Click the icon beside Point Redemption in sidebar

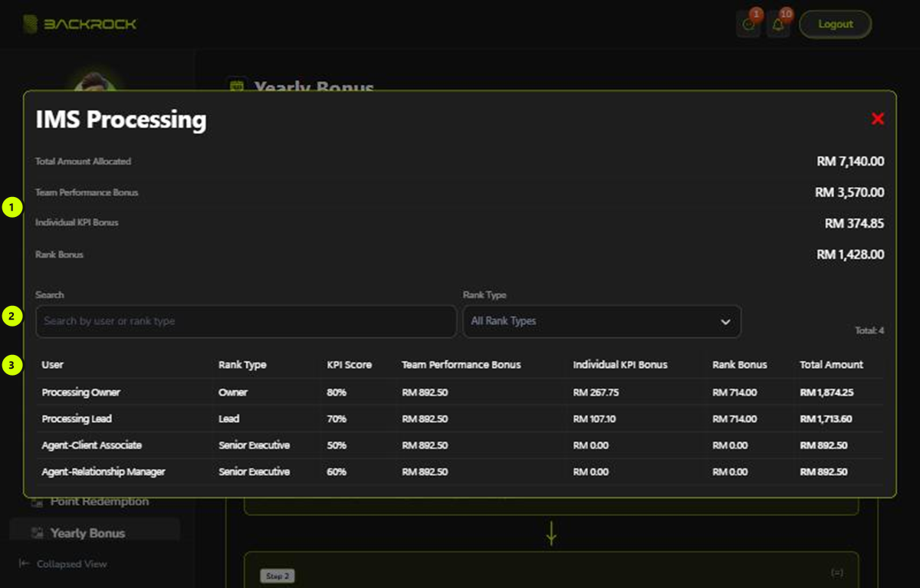pos(37,502)
